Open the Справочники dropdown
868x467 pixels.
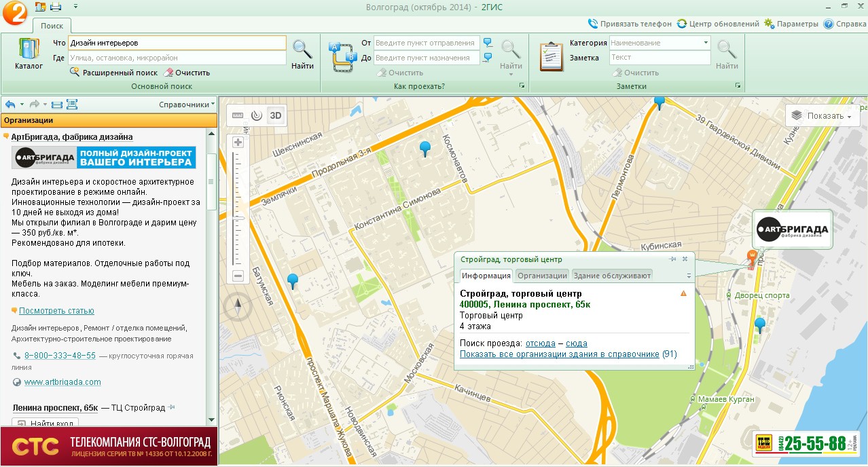[x=187, y=105]
